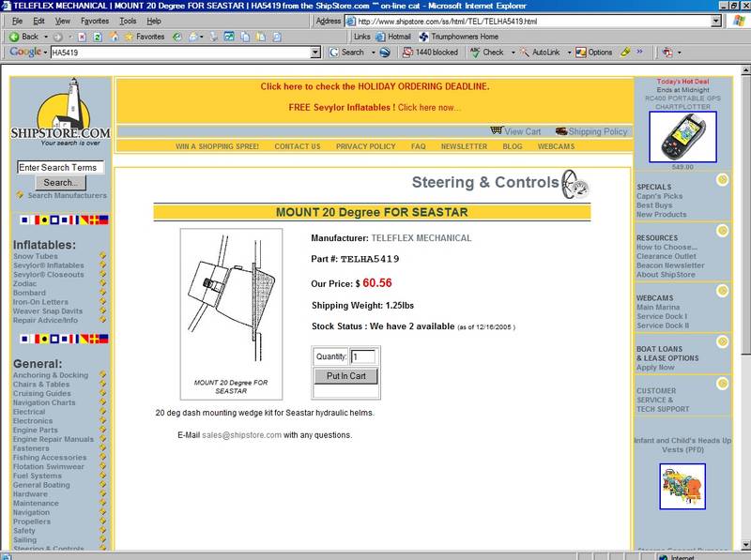Open the Clearance Outlet link
751x560 pixels.
667,256
